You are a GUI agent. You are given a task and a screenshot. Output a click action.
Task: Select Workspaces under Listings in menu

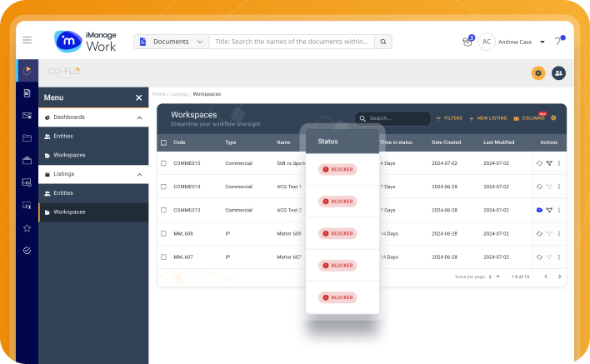pyautogui.click(x=69, y=212)
